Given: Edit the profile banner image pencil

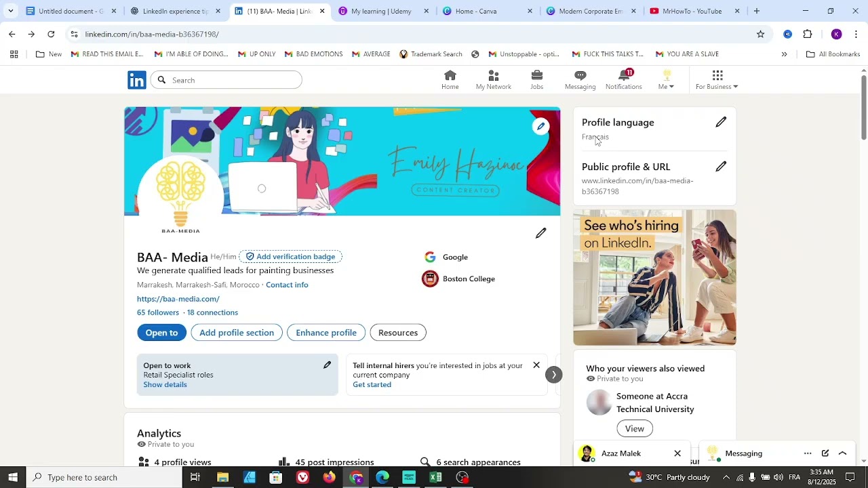Looking at the screenshot, I should [x=540, y=126].
